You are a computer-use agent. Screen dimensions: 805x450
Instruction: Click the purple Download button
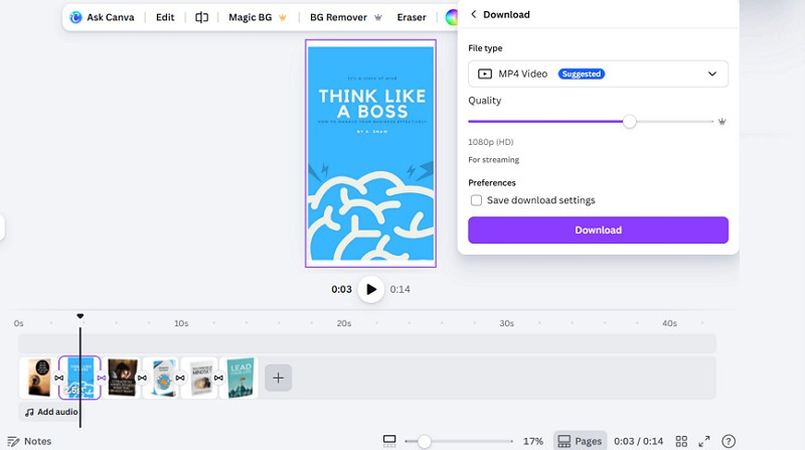pyautogui.click(x=598, y=230)
